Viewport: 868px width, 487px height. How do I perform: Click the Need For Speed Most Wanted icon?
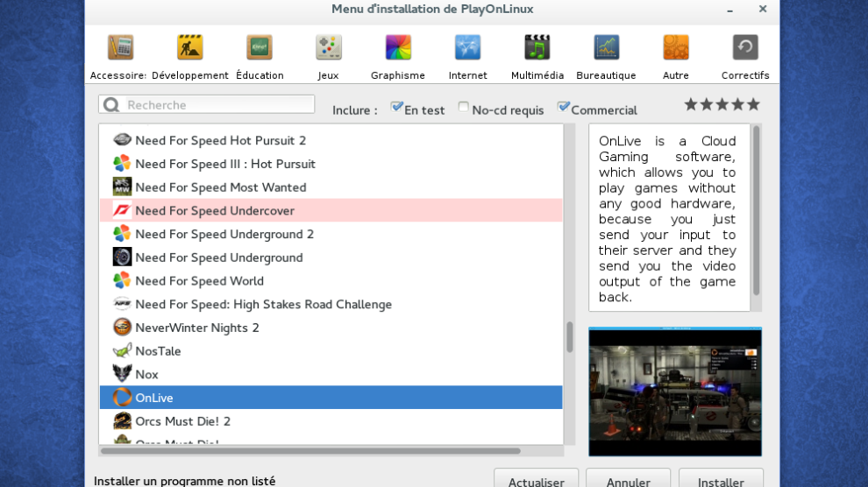122,187
